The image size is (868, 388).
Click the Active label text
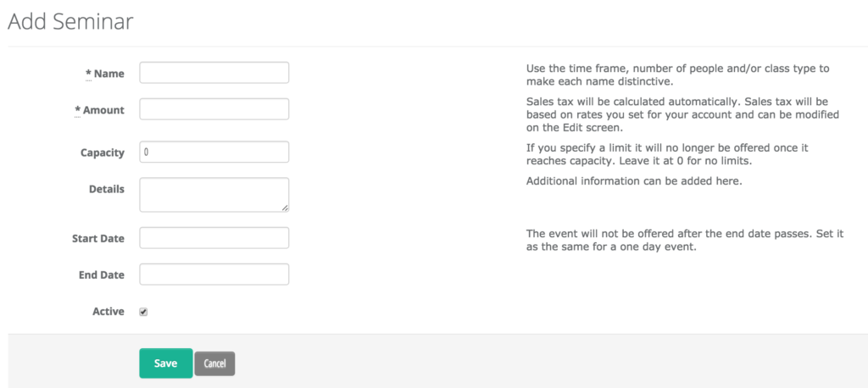[108, 312]
